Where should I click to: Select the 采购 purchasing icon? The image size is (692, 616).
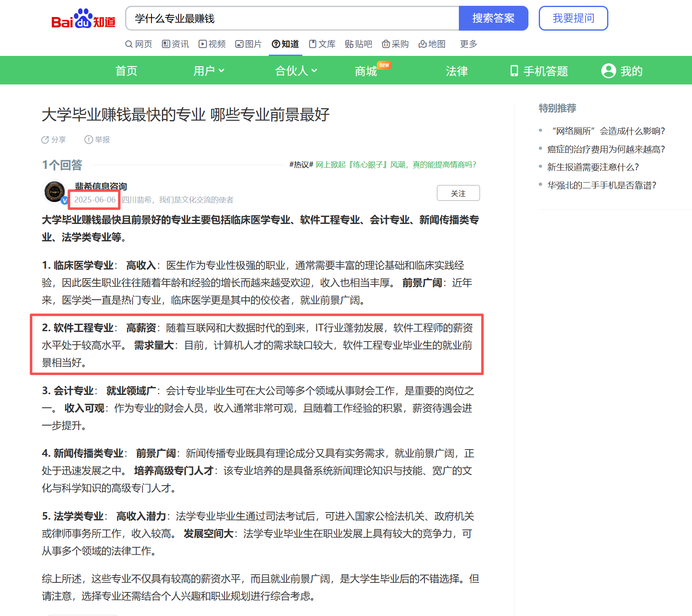coord(386,44)
